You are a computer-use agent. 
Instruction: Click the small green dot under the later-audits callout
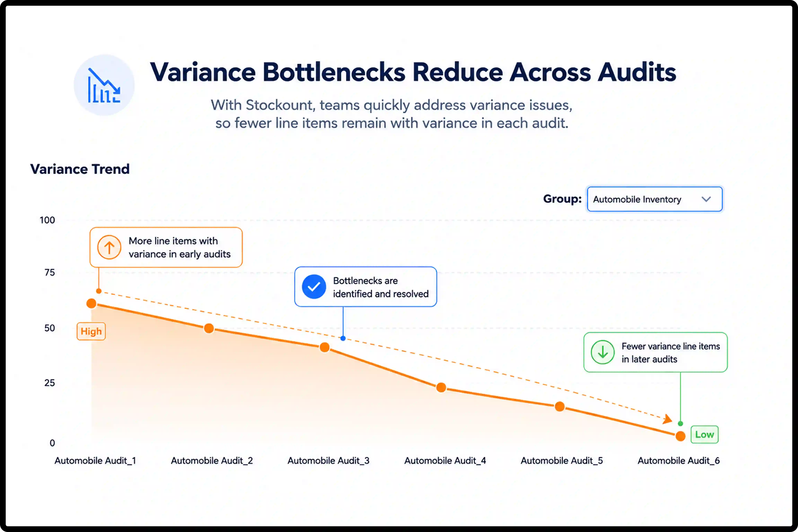pyautogui.click(x=680, y=423)
